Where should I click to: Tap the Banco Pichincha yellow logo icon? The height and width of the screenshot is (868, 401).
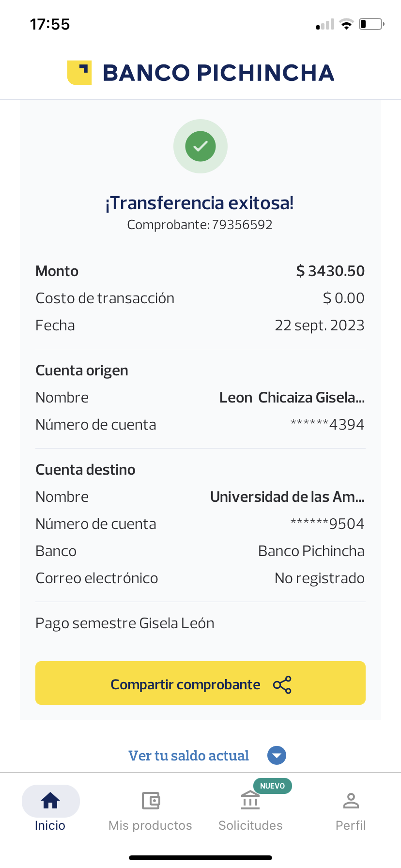79,73
